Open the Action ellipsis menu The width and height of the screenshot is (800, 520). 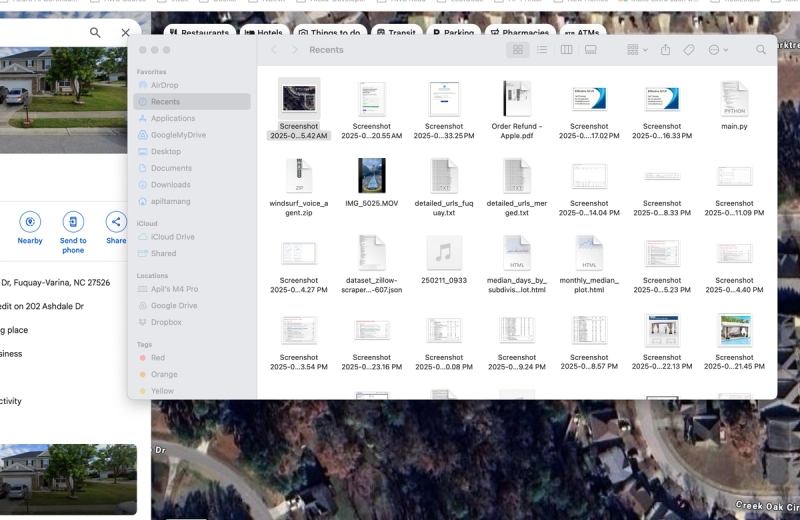click(x=718, y=49)
